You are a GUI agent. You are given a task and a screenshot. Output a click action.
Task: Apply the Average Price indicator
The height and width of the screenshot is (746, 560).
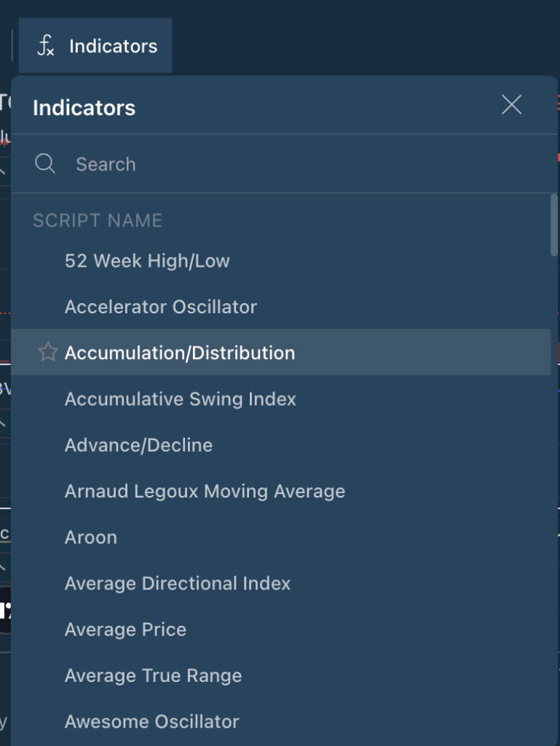tap(125, 629)
